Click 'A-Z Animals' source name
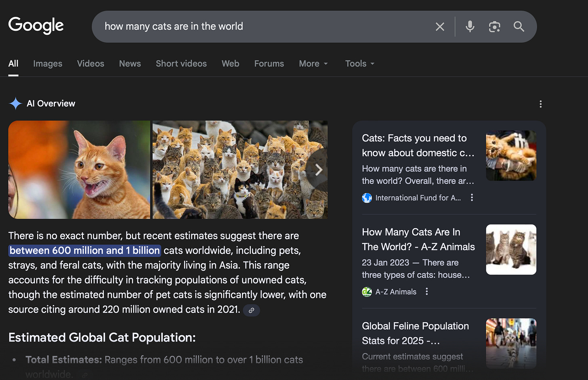Image resolution: width=588 pixels, height=380 pixels. [396, 292]
